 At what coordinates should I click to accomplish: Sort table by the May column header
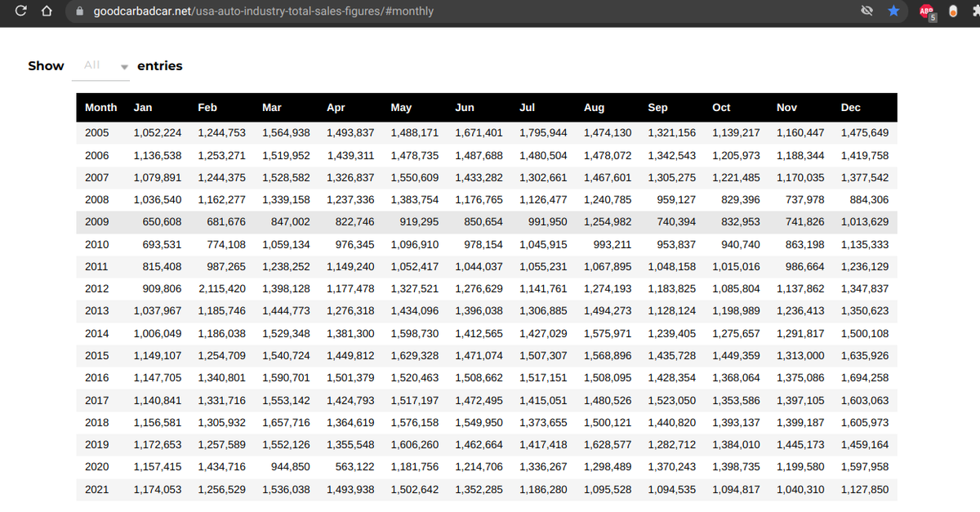(401, 107)
